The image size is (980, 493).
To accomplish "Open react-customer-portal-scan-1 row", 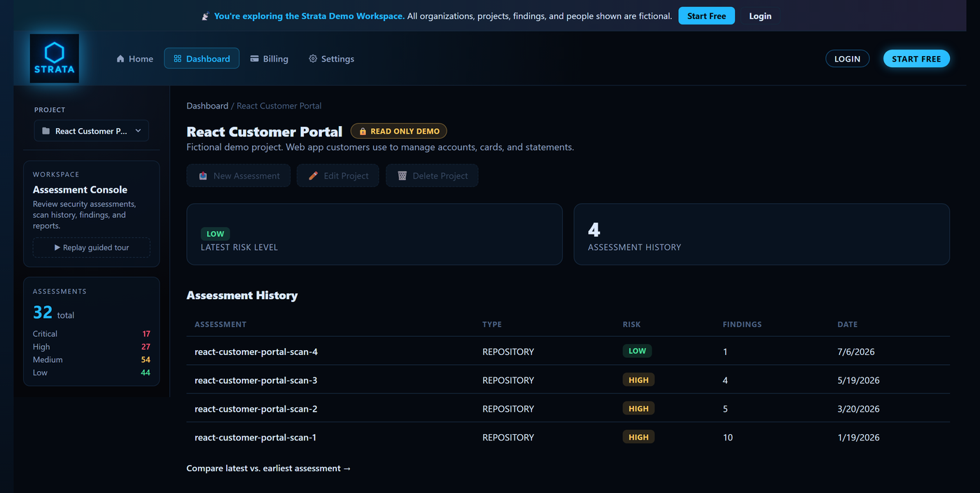I will pyautogui.click(x=568, y=437).
